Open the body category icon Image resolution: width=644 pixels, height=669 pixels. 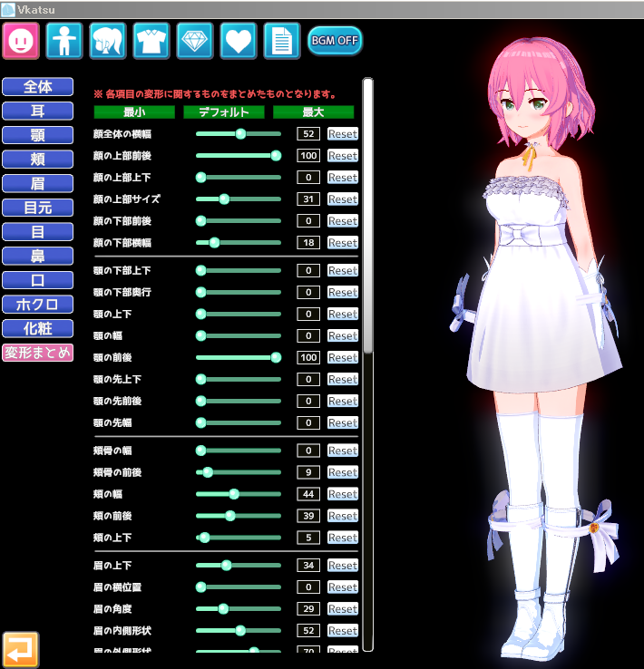tap(63, 41)
